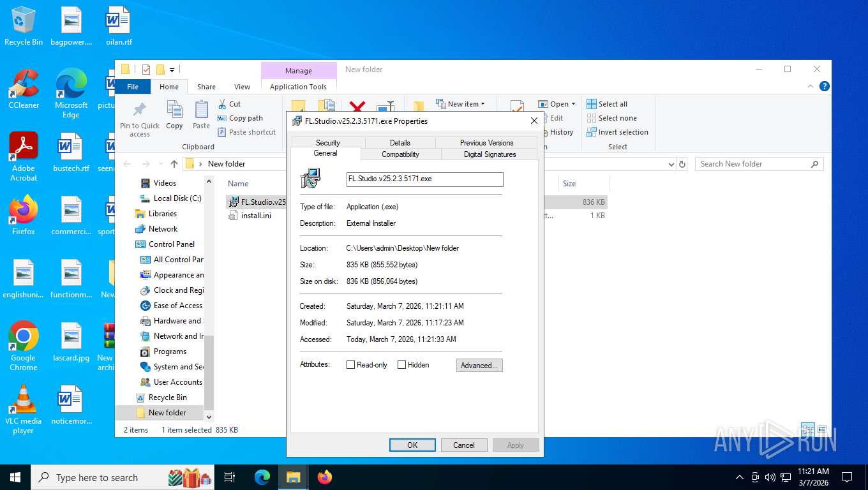Switch to the Details tab

(x=400, y=143)
